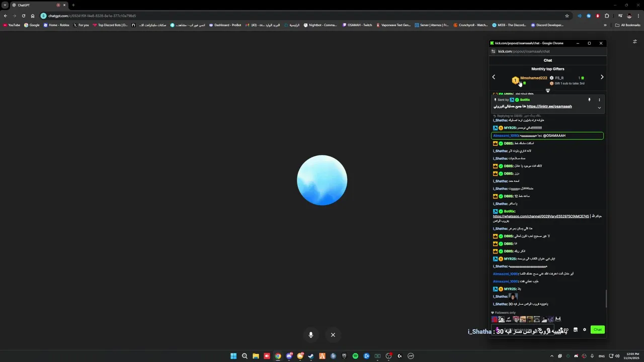Open kick popup site information icon
Image resolution: width=644 pixels, height=362 pixels.
[494, 51]
